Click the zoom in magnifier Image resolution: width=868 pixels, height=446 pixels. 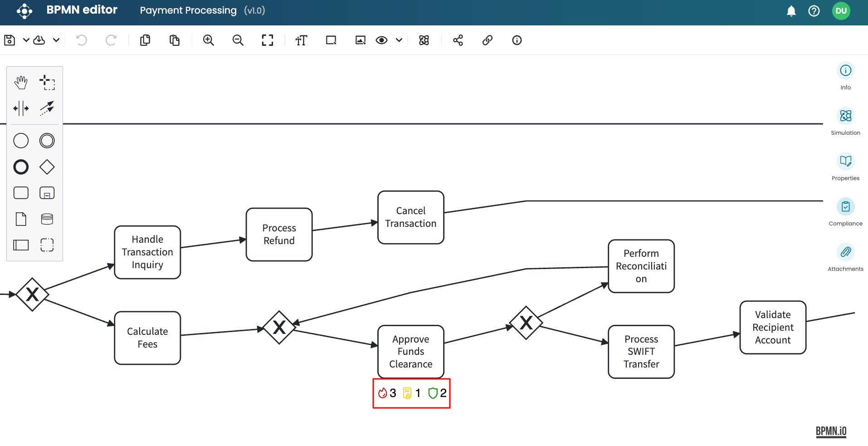[x=208, y=40]
